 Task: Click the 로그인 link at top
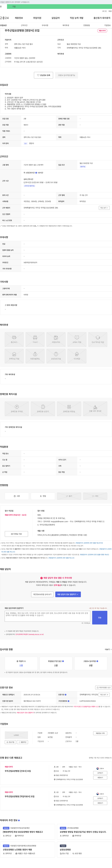pyautogui.click(x=105, y=11)
